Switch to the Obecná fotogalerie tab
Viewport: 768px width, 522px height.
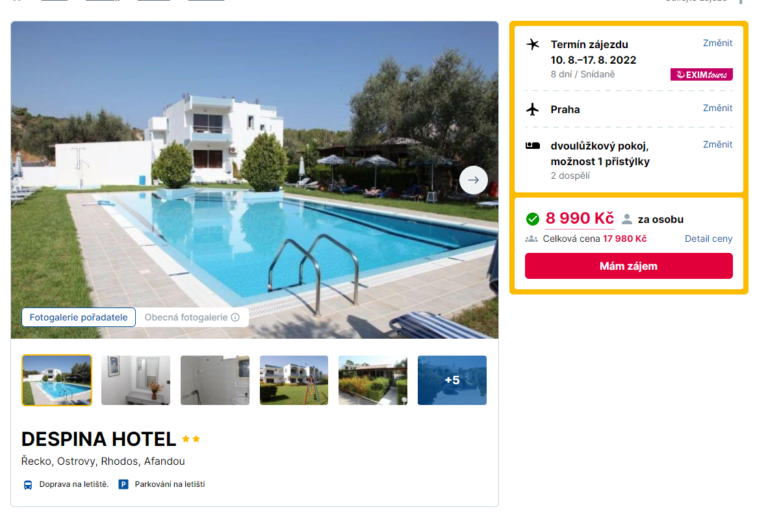pos(192,317)
